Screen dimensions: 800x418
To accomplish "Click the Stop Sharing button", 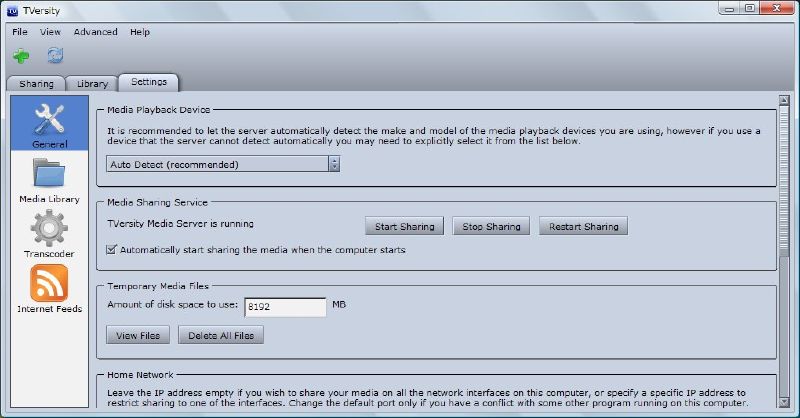I will (x=491, y=226).
